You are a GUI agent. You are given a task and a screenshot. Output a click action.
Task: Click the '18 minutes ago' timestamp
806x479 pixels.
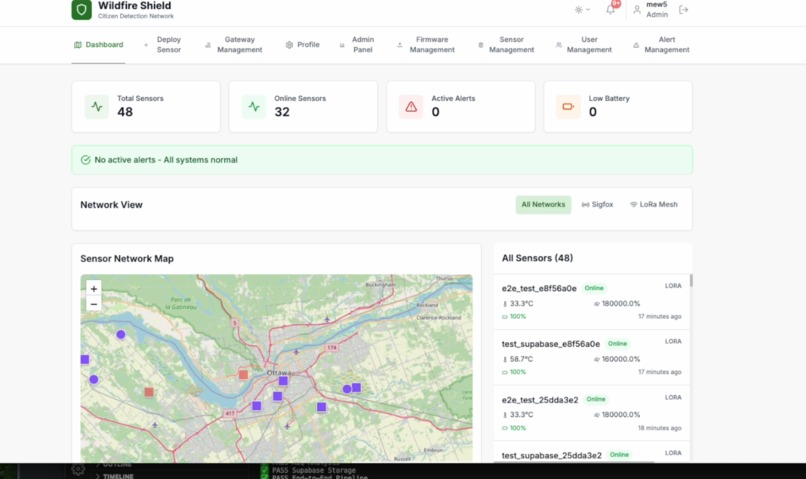coord(660,428)
